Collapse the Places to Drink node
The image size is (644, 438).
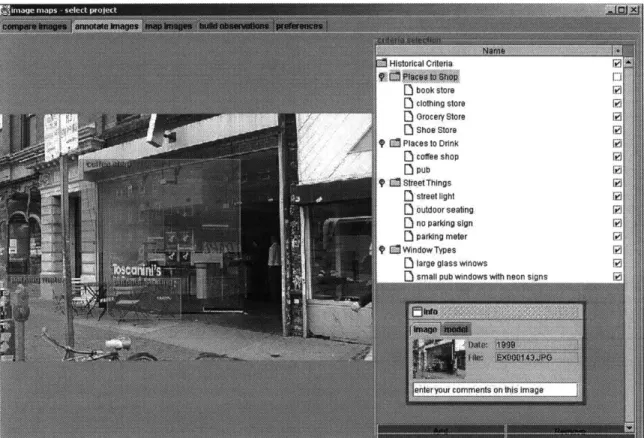click(382, 143)
